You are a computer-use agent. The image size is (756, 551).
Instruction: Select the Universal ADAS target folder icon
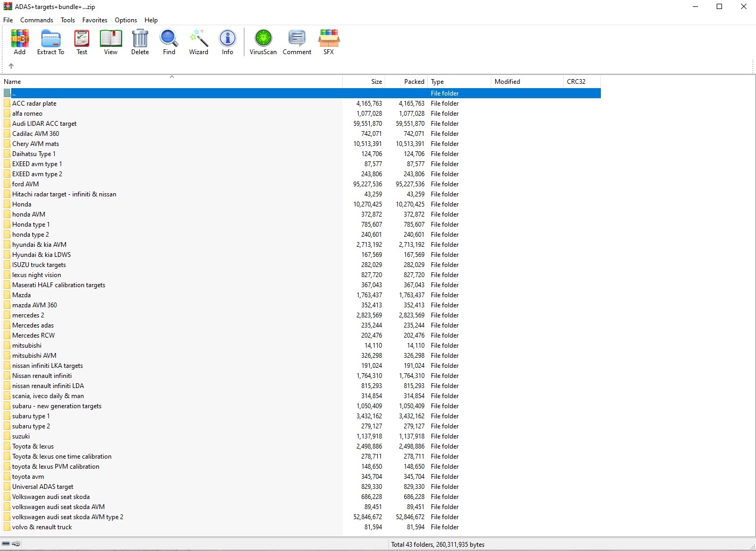coord(7,487)
